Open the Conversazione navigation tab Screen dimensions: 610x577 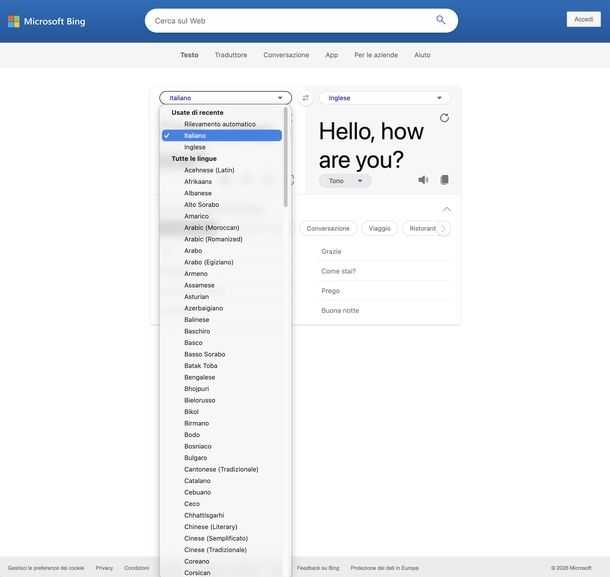pos(286,55)
